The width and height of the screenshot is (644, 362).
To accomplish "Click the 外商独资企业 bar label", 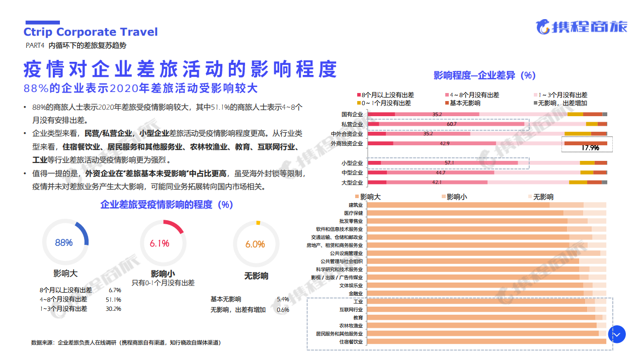I will point(347,143).
